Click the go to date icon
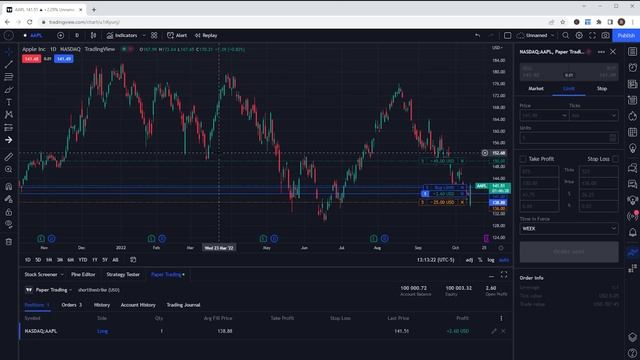Viewport: 640px width, 360px height. pos(133,260)
